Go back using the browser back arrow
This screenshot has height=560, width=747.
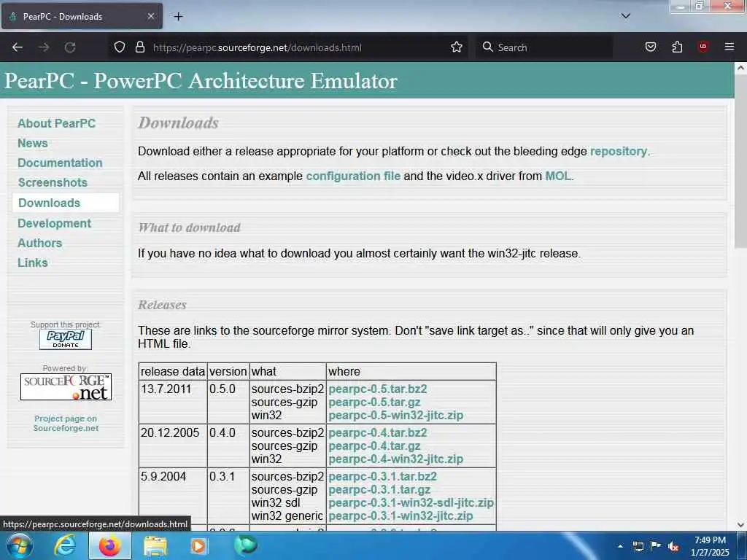pyautogui.click(x=18, y=47)
